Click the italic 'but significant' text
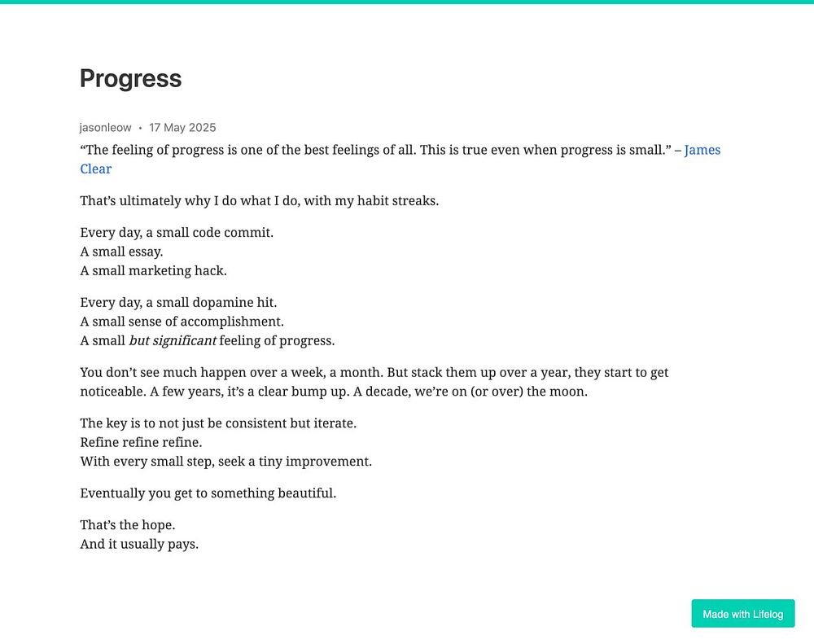The image size is (814, 644). coord(173,340)
